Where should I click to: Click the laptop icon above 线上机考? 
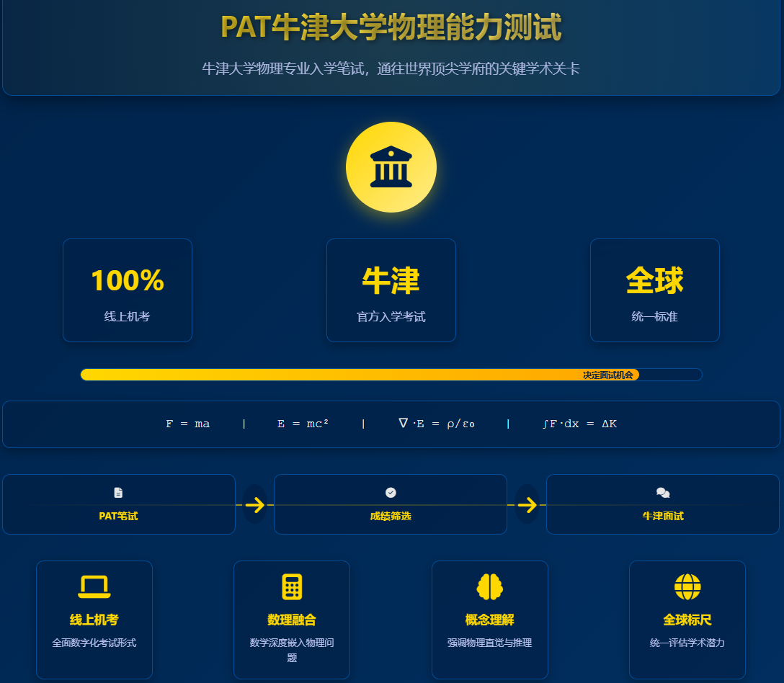point(94,586)
